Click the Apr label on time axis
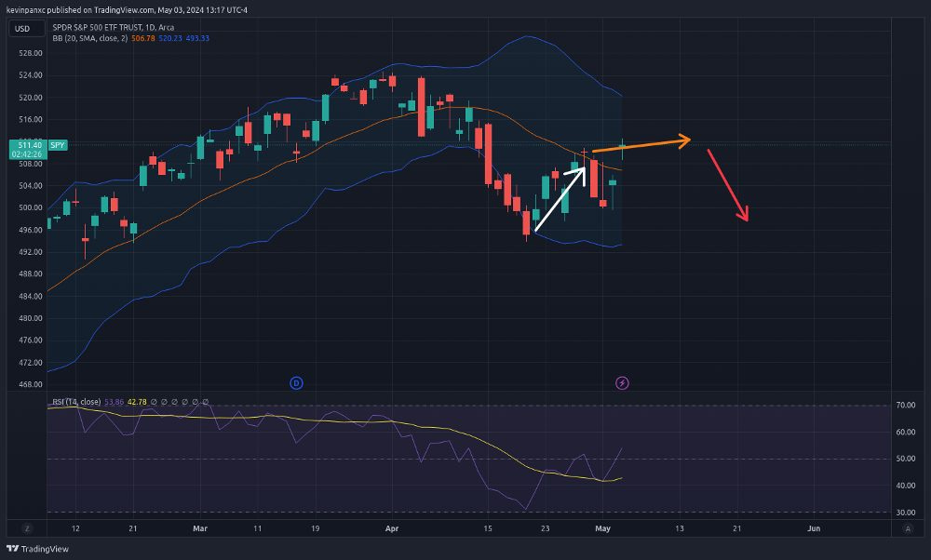The height and width of the screenshot is (560, 931). pos(392,528)
